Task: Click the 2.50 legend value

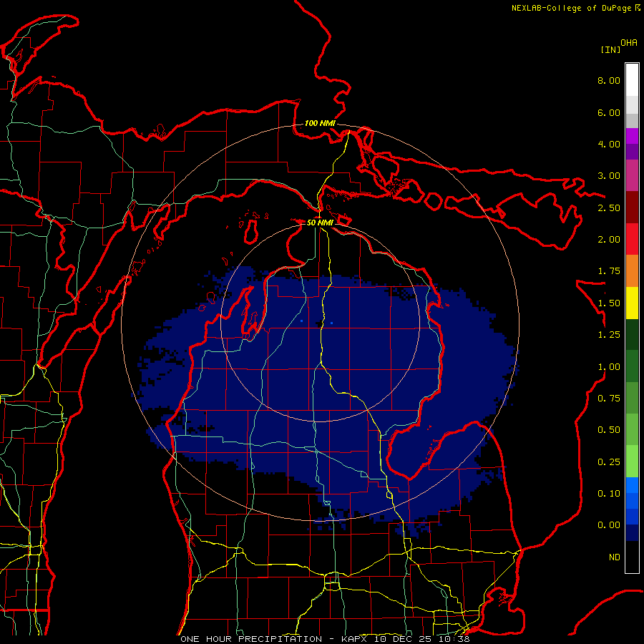Action: (x=609, y=208)
